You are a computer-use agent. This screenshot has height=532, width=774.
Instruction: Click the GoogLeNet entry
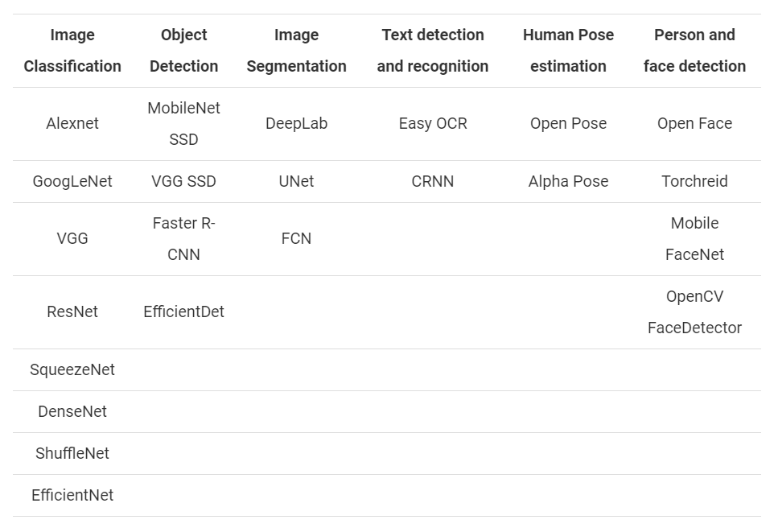coord(72,181)
